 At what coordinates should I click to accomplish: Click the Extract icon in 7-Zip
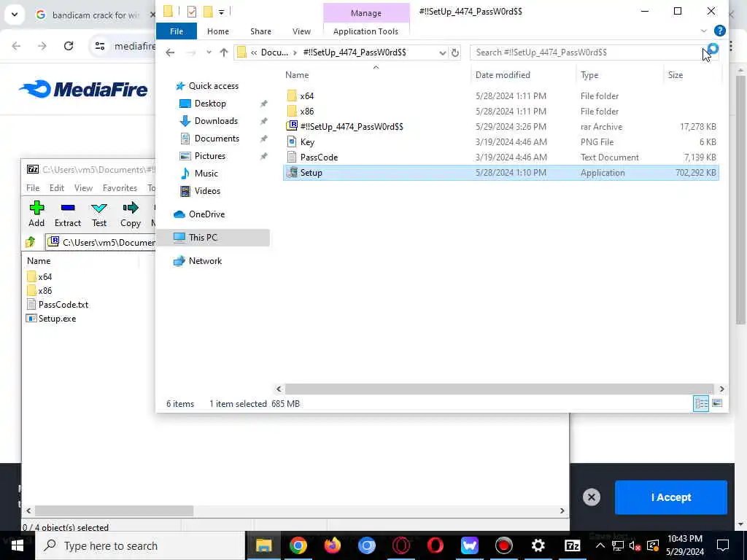(x=68, y=208)
